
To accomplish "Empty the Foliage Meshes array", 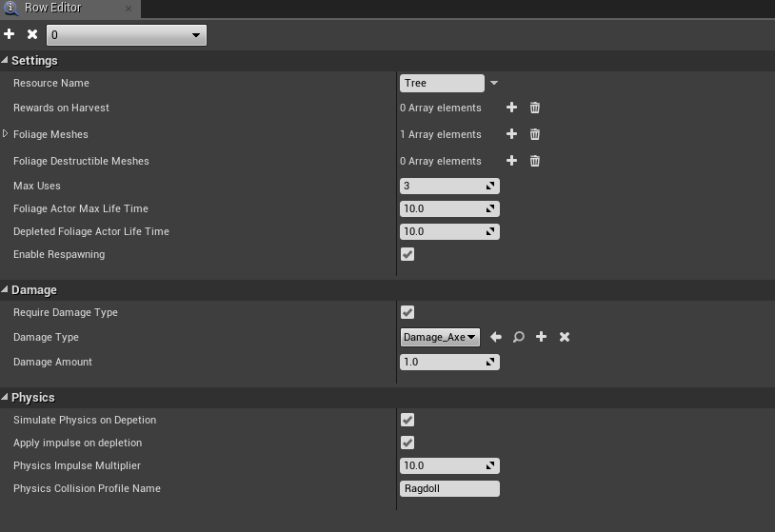I will (535, 134).
